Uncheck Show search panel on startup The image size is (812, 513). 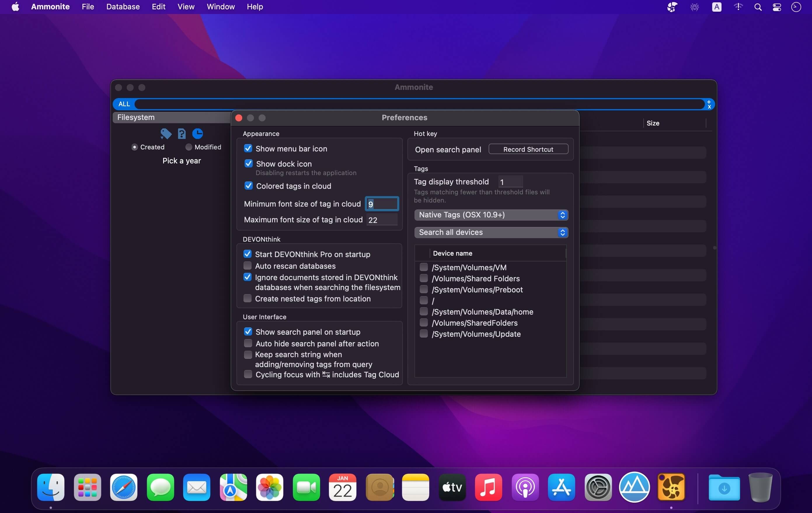[x=248, y=332]
